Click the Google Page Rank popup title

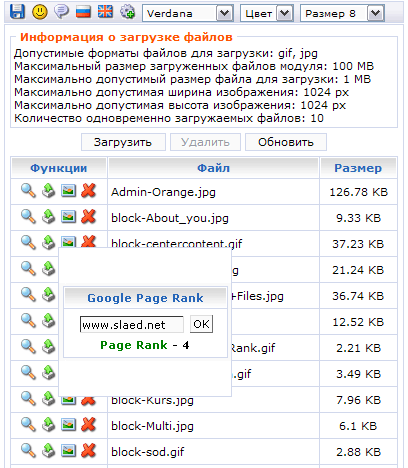pyautogui.click(x=145, y=298)
